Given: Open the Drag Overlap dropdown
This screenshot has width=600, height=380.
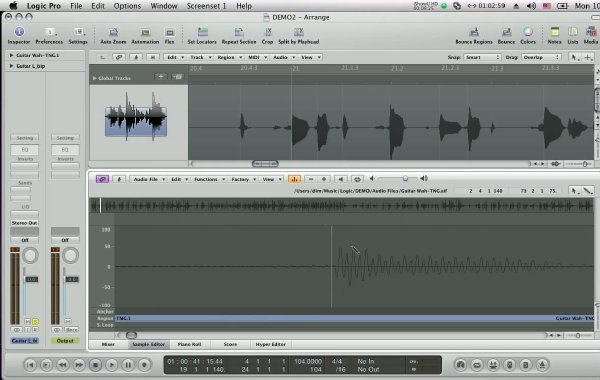Looking at the screenshot, I should click(541, 57).
